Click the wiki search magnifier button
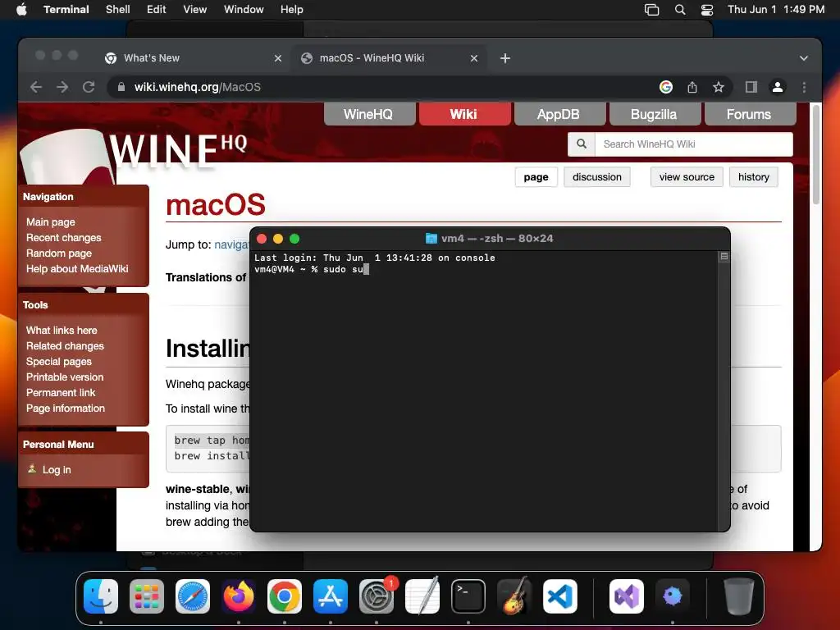840x630 pixels. (x=582, y=144)
